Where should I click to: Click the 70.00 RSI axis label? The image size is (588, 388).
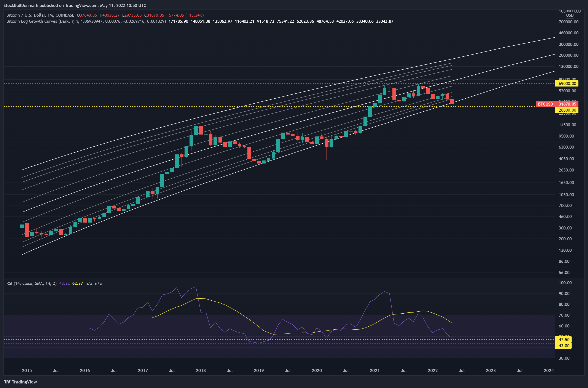pos(564,315)
